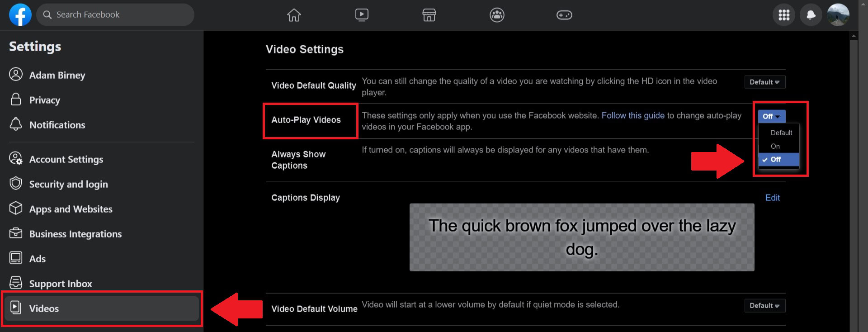Collapse the Auto-Play Videos Off dropdown

point(771,116)
